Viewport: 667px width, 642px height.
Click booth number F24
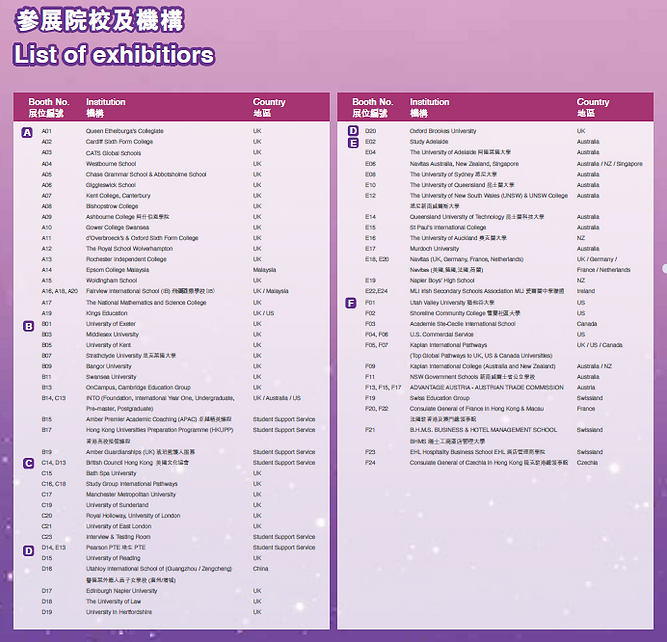pos(370,462)
